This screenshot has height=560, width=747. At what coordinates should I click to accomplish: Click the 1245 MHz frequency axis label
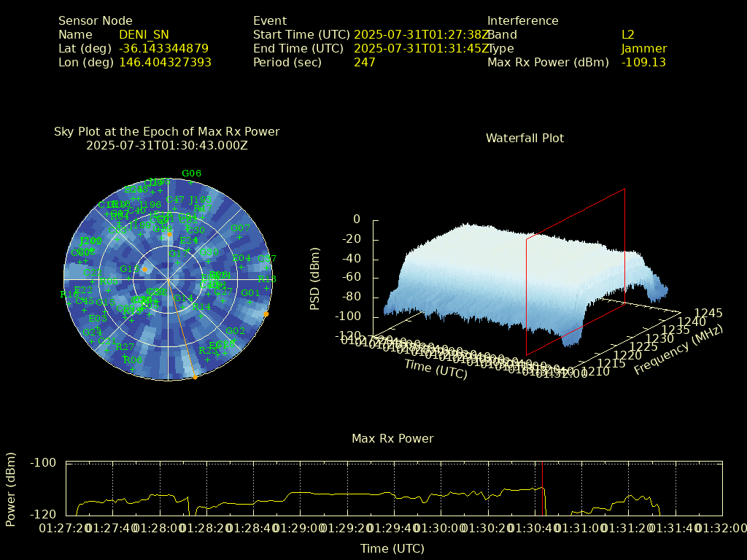pos(708,314)
